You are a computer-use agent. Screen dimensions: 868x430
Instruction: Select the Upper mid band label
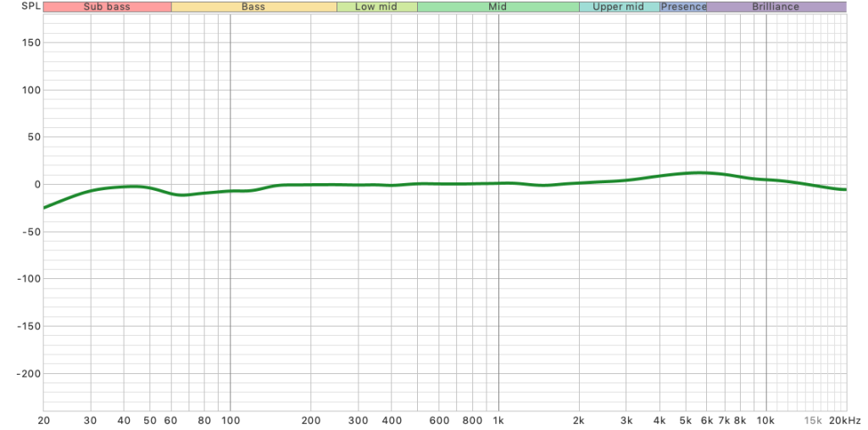click(x=620, y=7)
